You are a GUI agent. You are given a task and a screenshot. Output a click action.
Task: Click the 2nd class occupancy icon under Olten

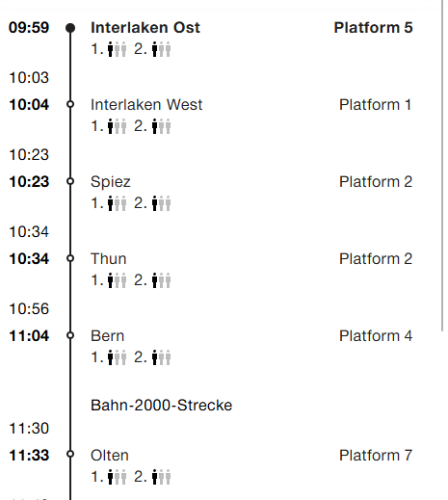(161, 477)
